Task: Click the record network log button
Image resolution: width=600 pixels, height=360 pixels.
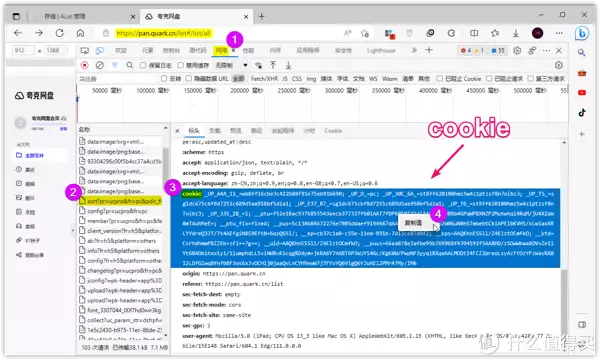Action: (x=85, y=65)
